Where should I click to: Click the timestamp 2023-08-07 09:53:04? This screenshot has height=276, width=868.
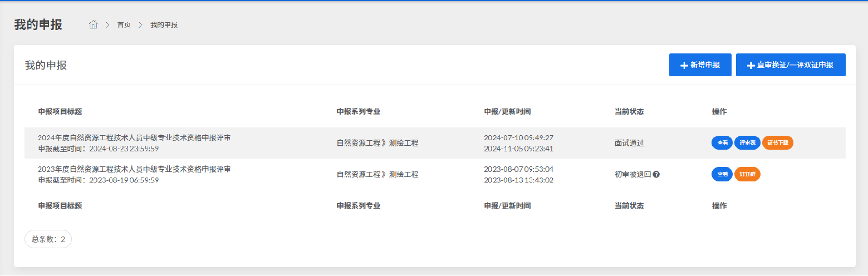(x=519, y=169)
